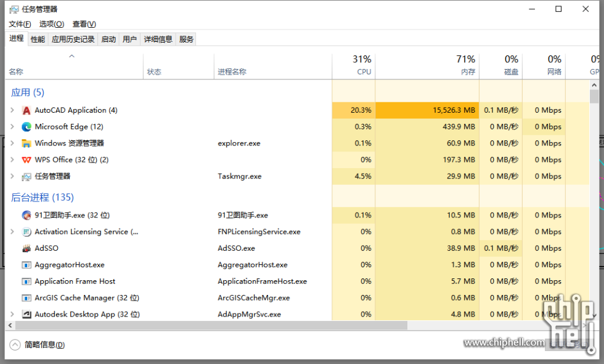The image size is (604, 364).
Task: Switch to the 详细信息 tab
Action: tap(158, 39)
